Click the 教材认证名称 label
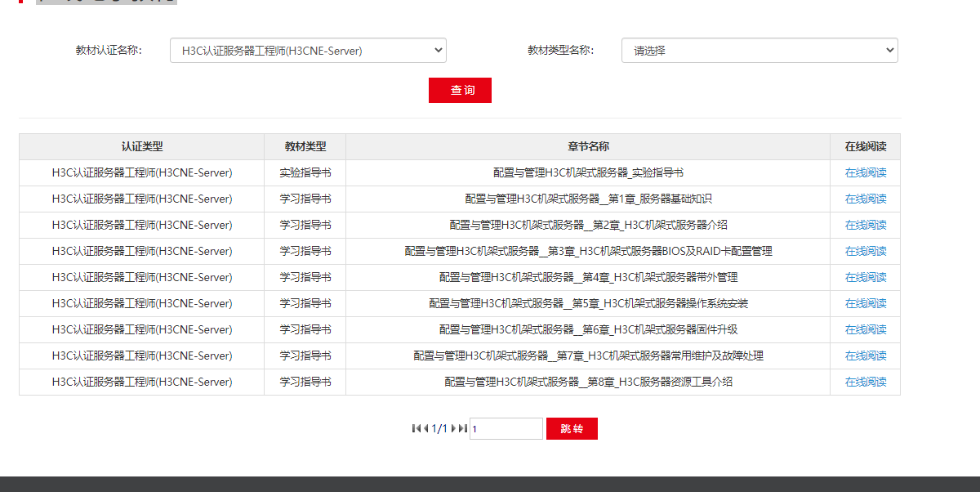Screen dimensions: 980x492 109,51
